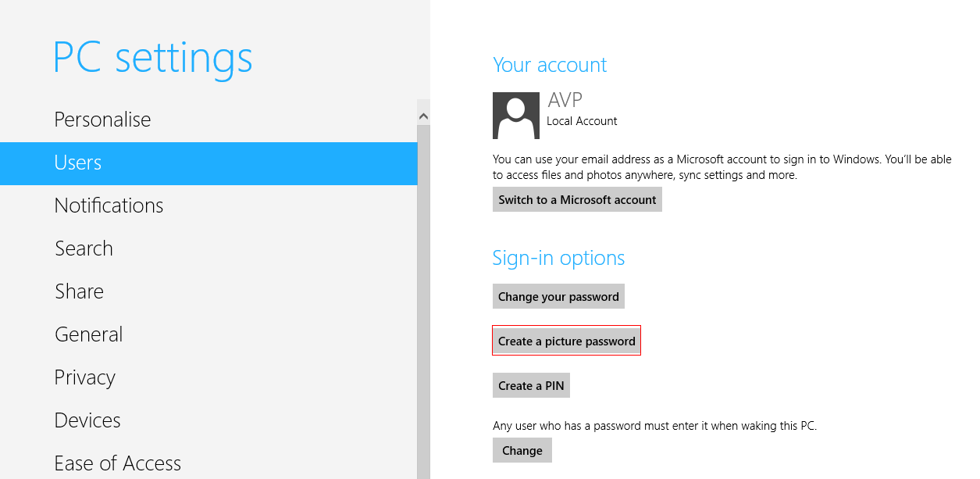The image size is (980, 479).
Task: Click the left pane scrollbar track
Action: coord(423,301)
